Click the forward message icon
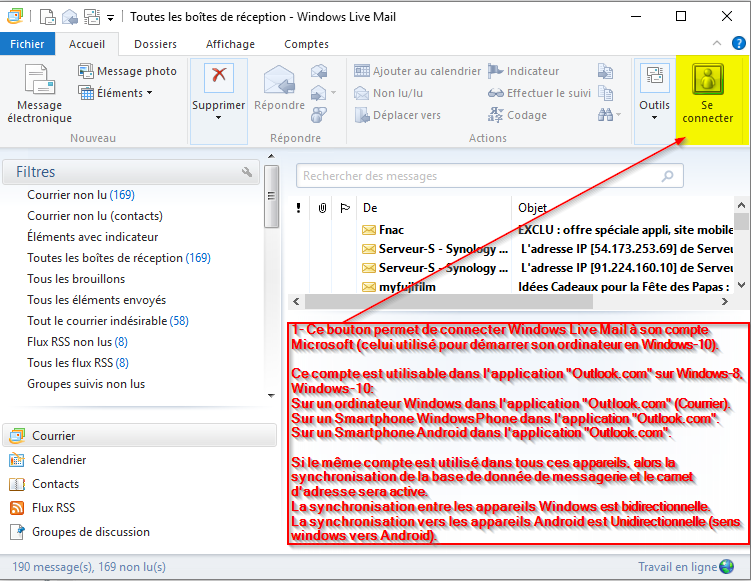Screen dimensions: 751x581 (318, 92)
